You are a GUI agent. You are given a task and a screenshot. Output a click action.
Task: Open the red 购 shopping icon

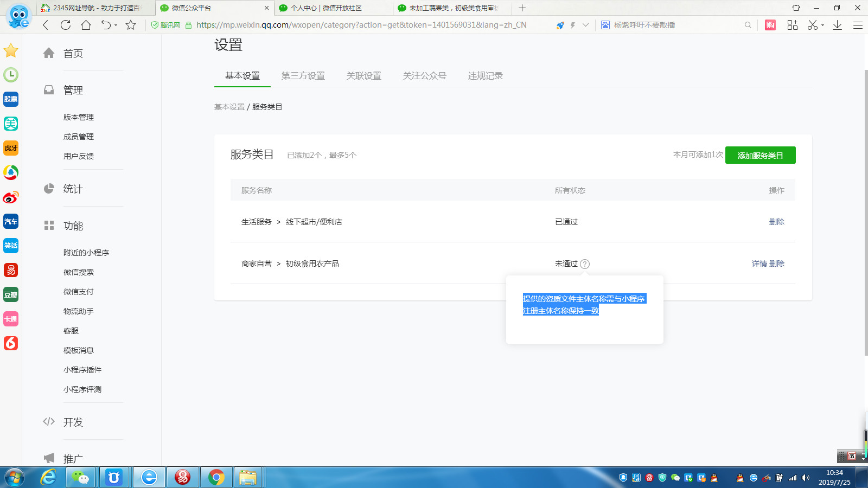pyautogui.click(x=770, y=25)
